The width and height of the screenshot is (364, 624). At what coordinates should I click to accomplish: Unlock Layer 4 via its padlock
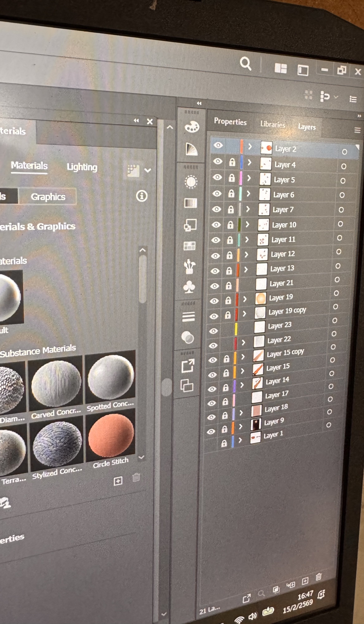click(232, 162)
